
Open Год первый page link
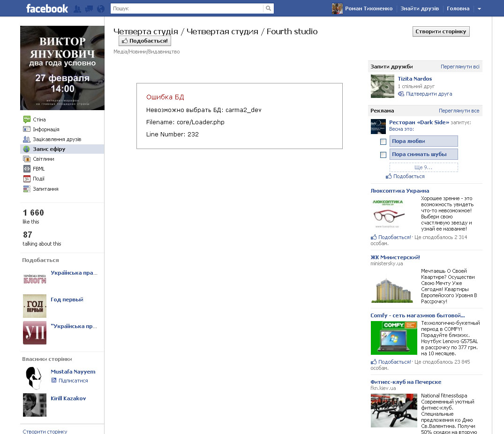pyautogui.click(x=67, y=299)
